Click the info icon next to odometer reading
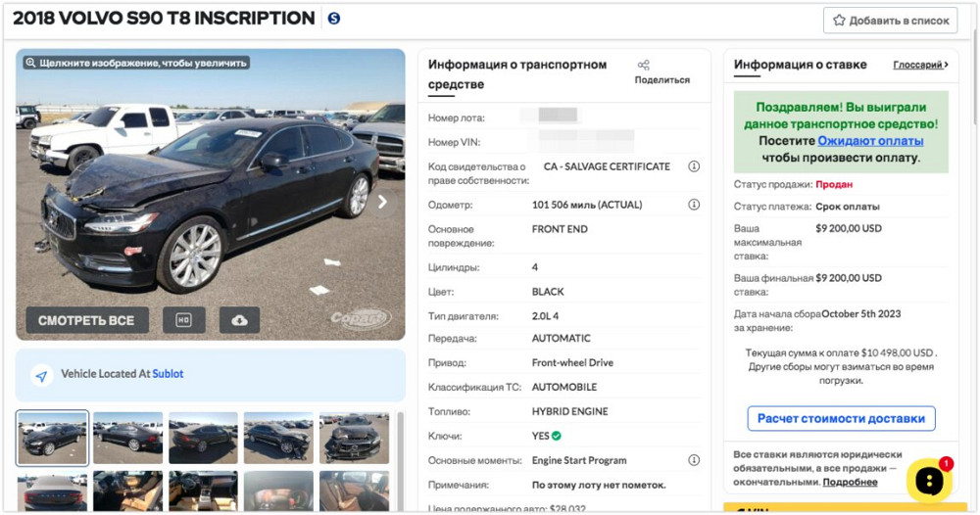Screen dimensions: 980x515 click(694, 205)
